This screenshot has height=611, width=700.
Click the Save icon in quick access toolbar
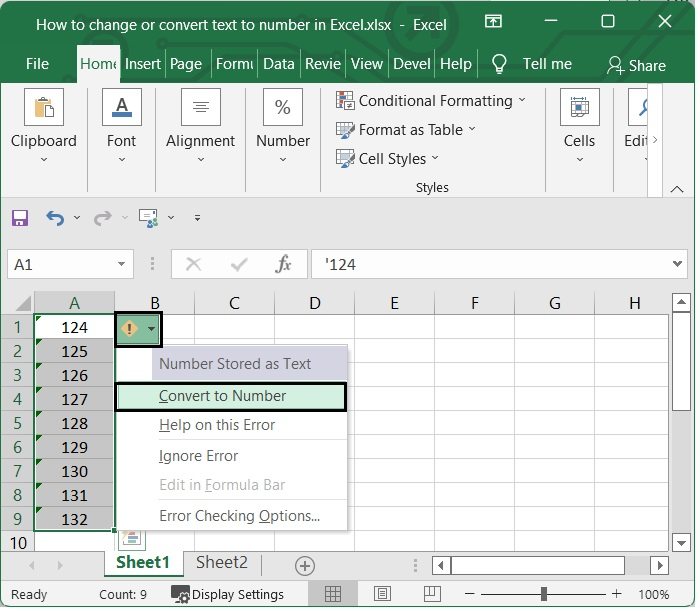(x=20, y=218)
